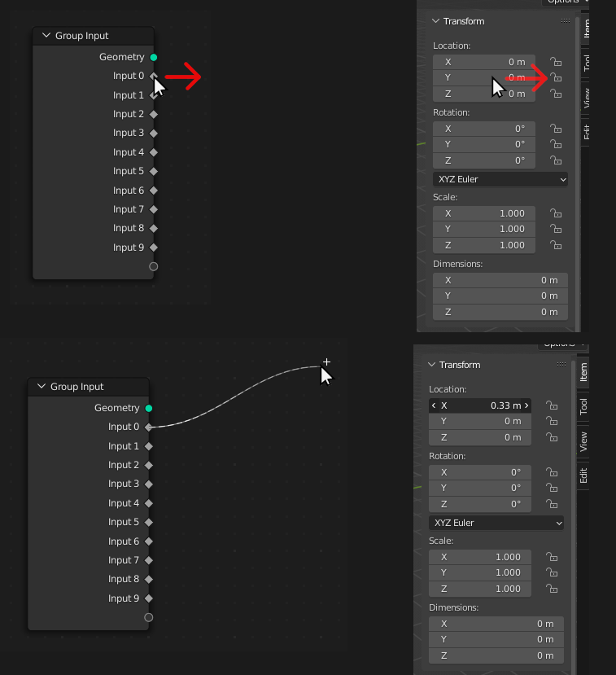The height and width of the screenshot is (675, 616).
Task: Increase Location X using the right arrow
Action: tap(526, 405)
